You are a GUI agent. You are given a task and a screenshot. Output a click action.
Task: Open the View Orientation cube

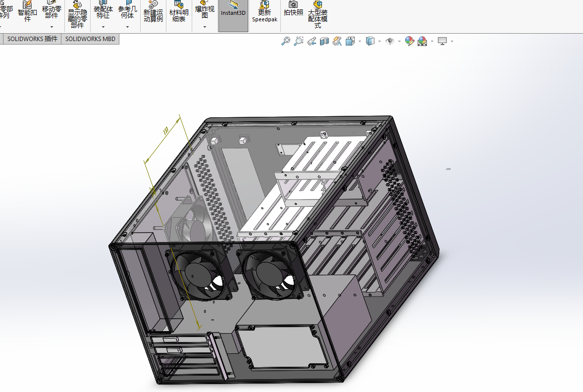tap(350, 41)
